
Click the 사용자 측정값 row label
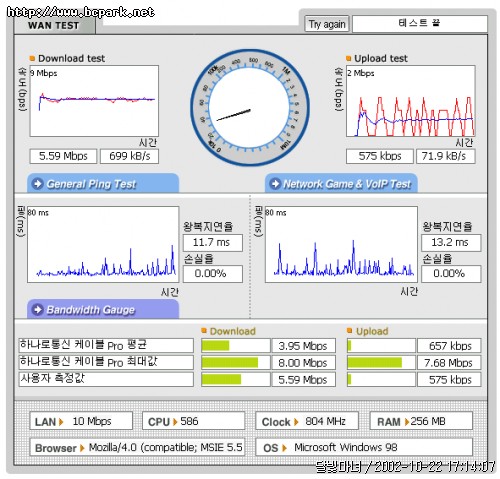[x=106, y=379]
